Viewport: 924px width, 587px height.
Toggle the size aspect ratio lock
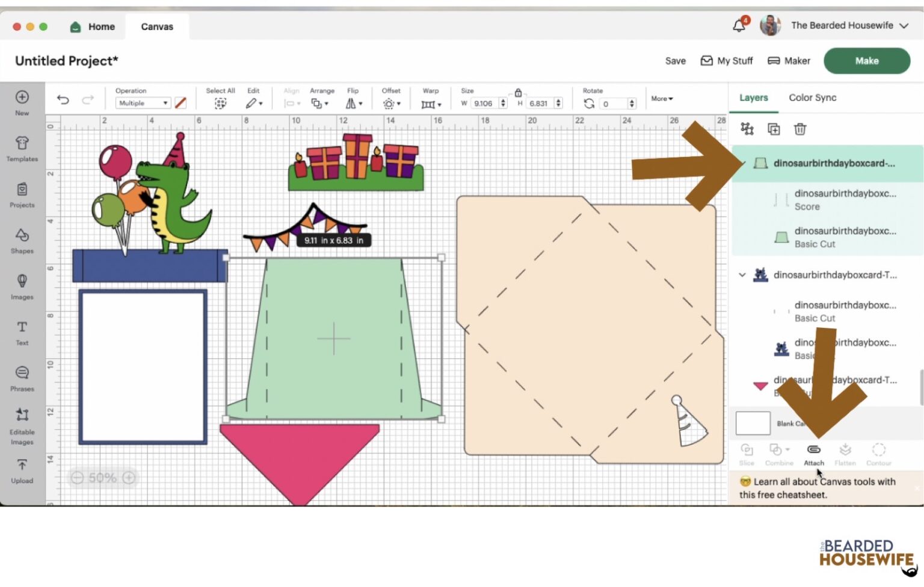coord(518,93)
